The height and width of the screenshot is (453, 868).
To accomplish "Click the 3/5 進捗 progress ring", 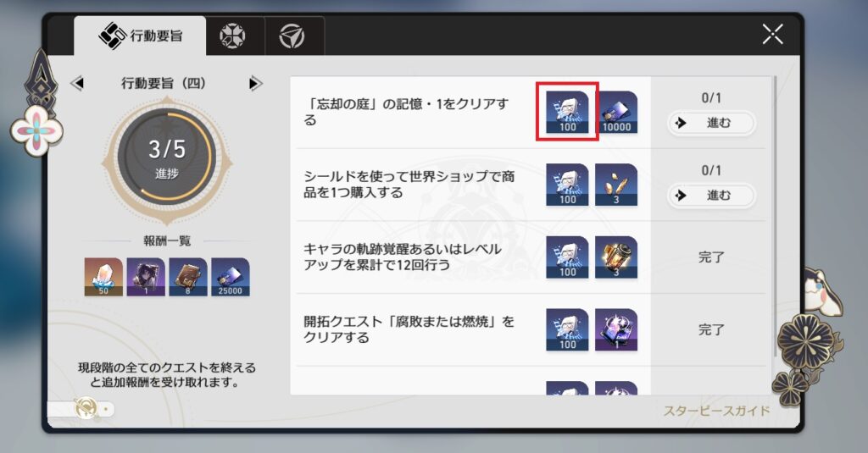I will pyautogui.click(x=167, y=158).
